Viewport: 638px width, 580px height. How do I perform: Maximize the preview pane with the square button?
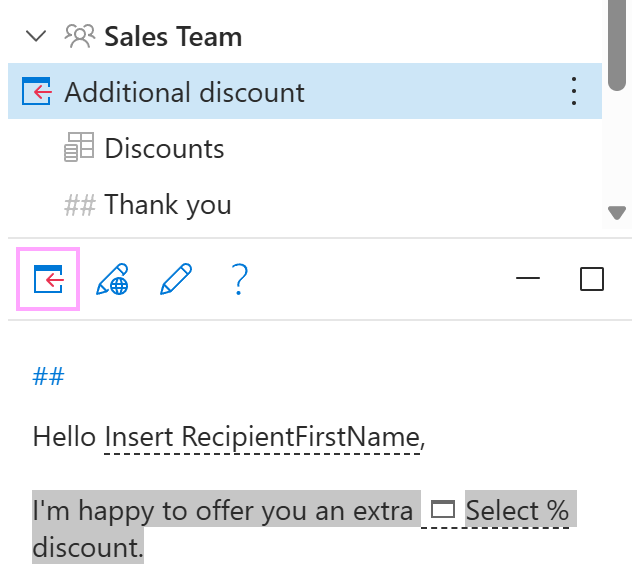pyautogui.click(x=592, y=279)
